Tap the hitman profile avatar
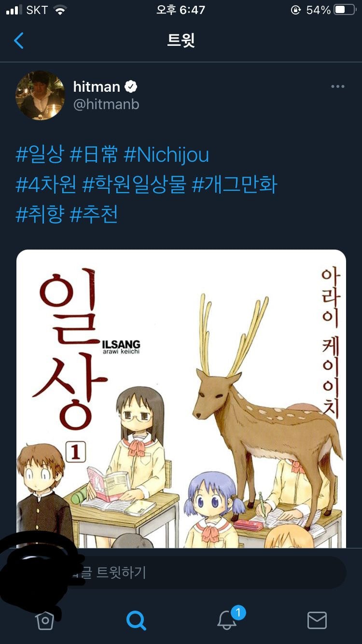362x644 pixels. [40, 95]
